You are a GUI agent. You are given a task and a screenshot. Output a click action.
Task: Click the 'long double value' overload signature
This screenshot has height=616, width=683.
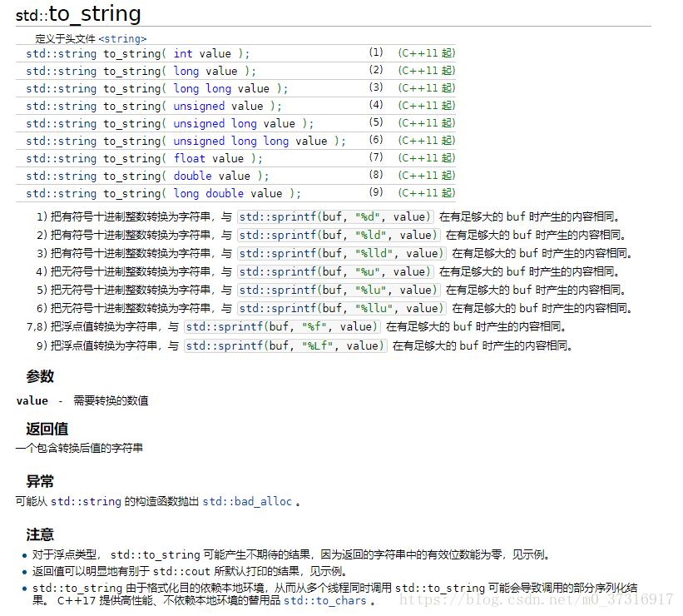163,193
